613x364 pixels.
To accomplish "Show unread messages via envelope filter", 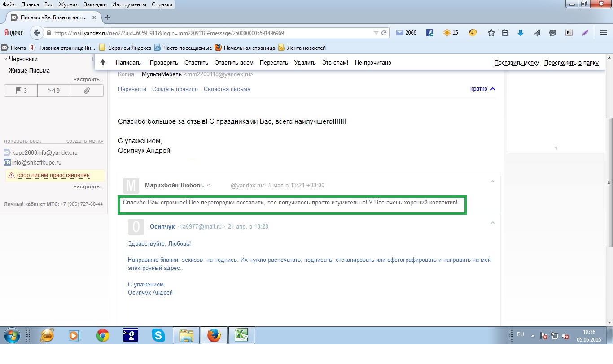I will coord(54,91).
